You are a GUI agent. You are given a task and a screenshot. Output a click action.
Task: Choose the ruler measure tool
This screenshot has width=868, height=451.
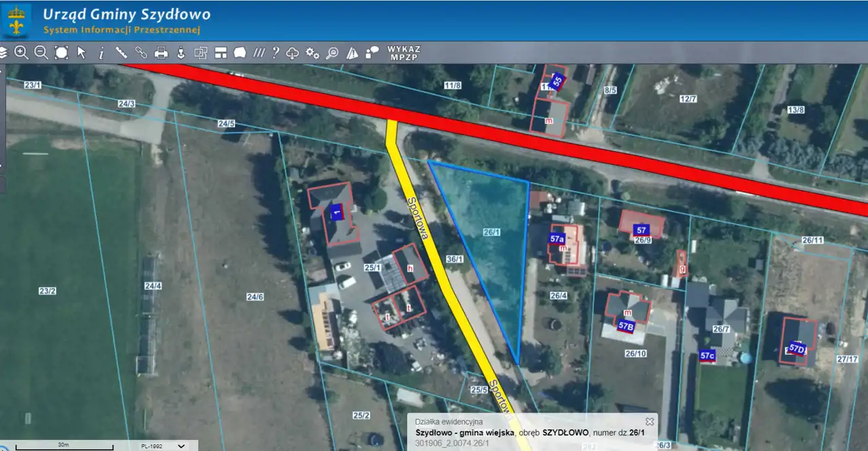pyautogui.click(x=121, y=53)
